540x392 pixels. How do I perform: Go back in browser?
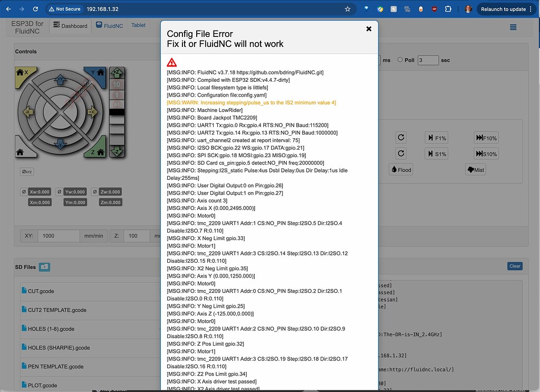pyautogui.click(x=8, y=9)
